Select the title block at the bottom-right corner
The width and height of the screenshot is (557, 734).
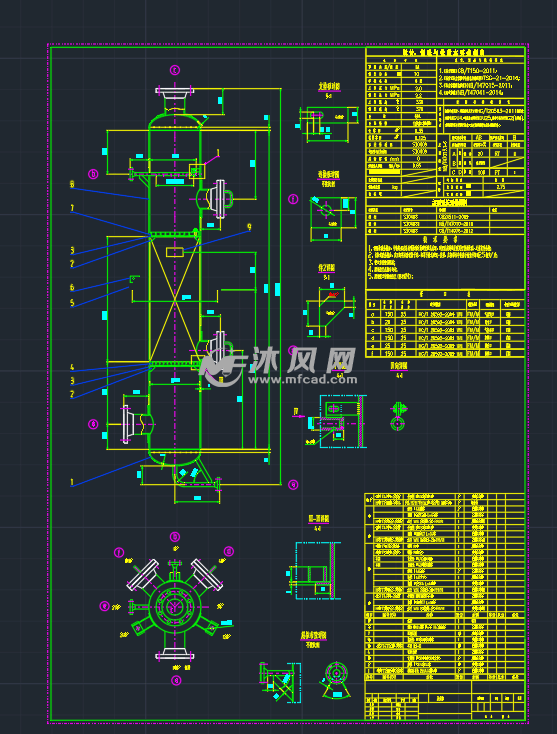(x=445, y=700)
